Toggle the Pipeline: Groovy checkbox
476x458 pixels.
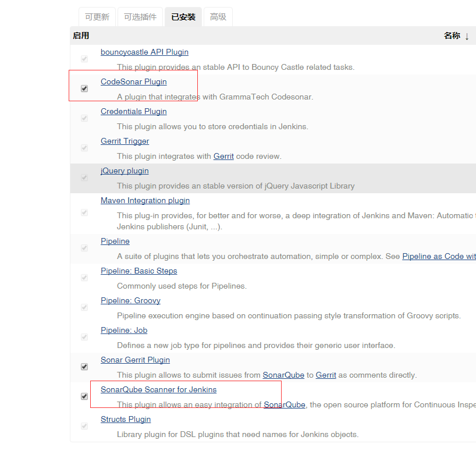(x=84, y=308)
